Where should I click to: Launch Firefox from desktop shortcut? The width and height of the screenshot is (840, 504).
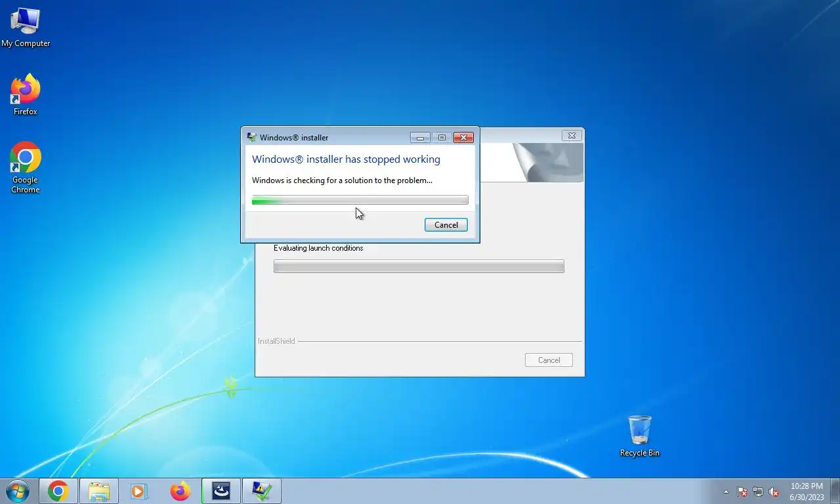[x=26, y=95]
